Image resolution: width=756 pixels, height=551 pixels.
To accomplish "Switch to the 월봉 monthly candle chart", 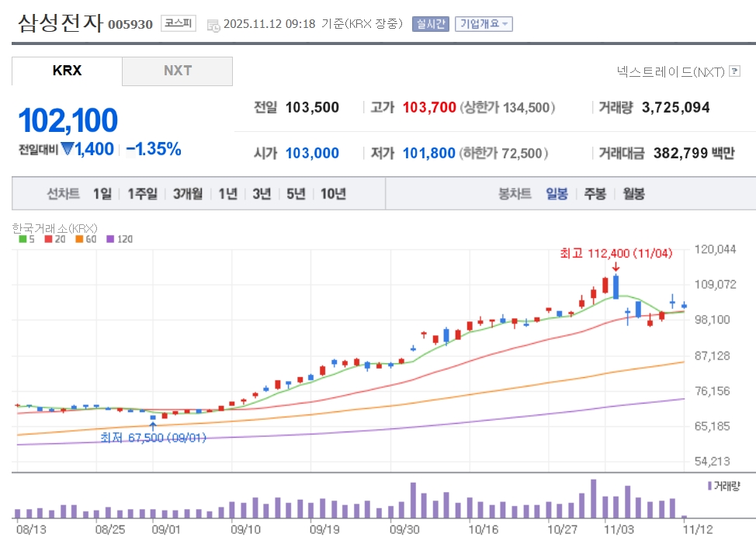I will pos(633,194).
